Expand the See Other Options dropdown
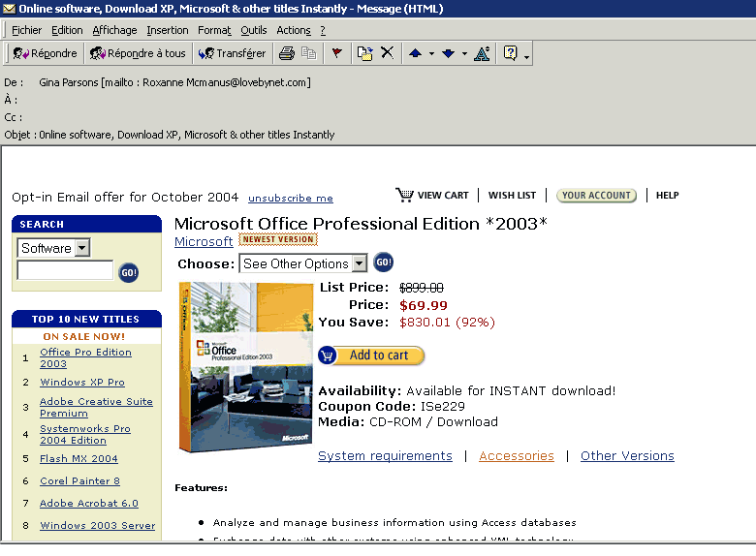Screen dimensions: 756x556 tap(360, 263)
